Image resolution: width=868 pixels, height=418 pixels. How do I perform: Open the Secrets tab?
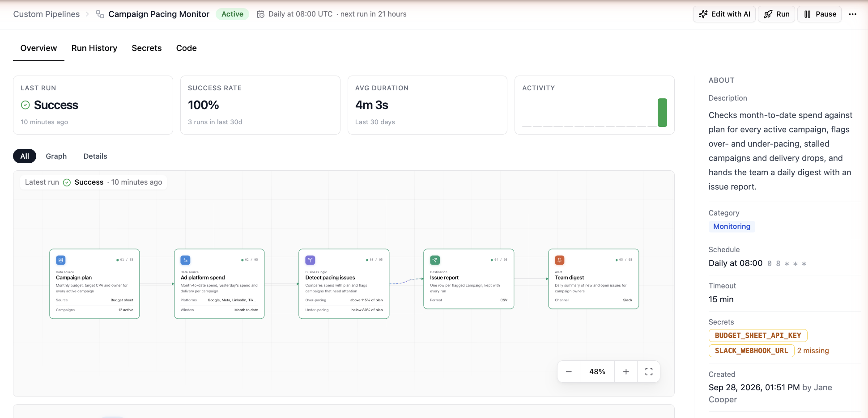(x=147, y=48)
